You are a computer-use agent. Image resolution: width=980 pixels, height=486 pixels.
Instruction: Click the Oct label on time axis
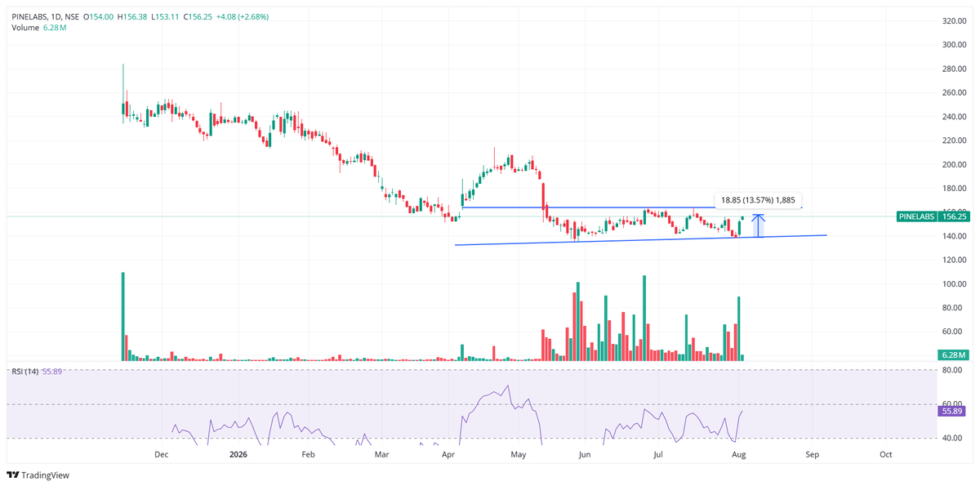[x=885, y=453]
